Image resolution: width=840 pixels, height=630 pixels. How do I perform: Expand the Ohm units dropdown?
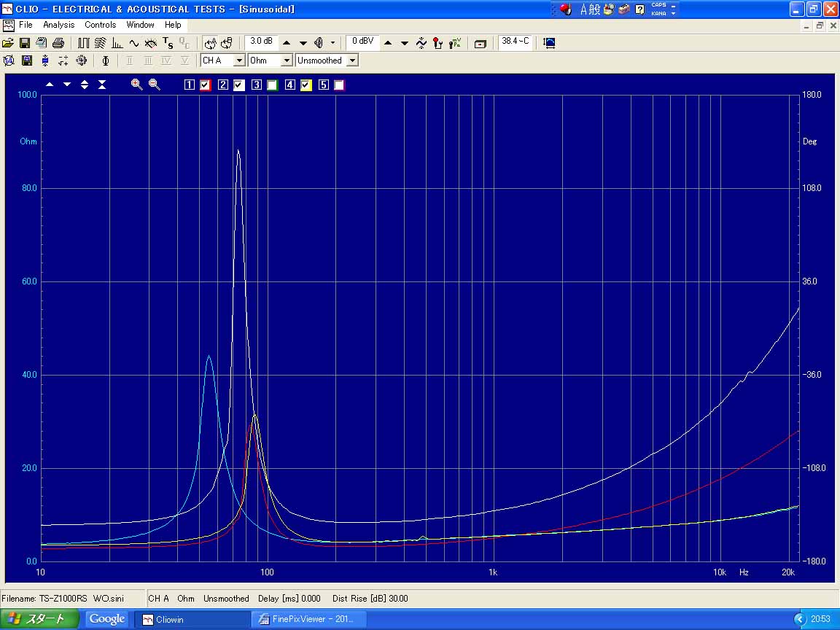tap(287, 61)
